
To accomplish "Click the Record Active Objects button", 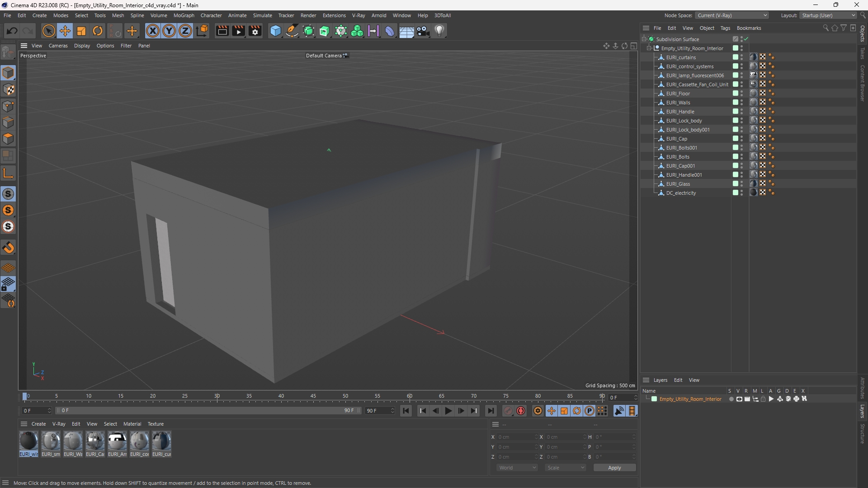I will click(x=508, y=411).
